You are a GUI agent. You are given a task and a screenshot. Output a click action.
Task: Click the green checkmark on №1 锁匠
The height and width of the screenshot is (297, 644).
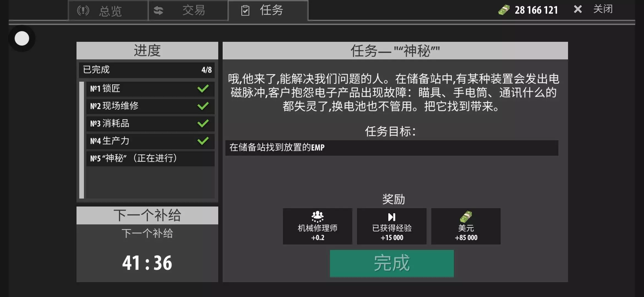(203, 89)
